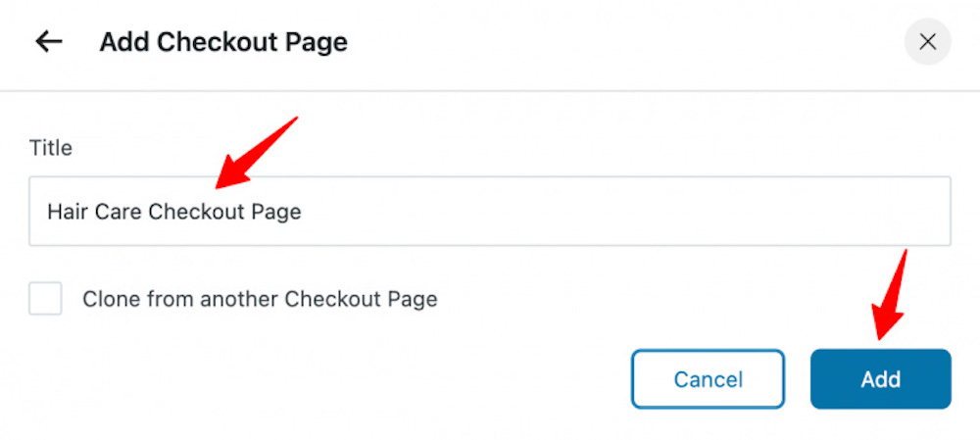Click the Cancel button
Screen dimensions: 980x440
(x=708, y=378)
